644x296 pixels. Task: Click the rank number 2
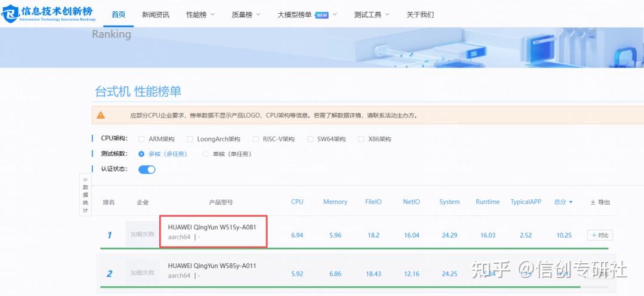pos(109,274)
